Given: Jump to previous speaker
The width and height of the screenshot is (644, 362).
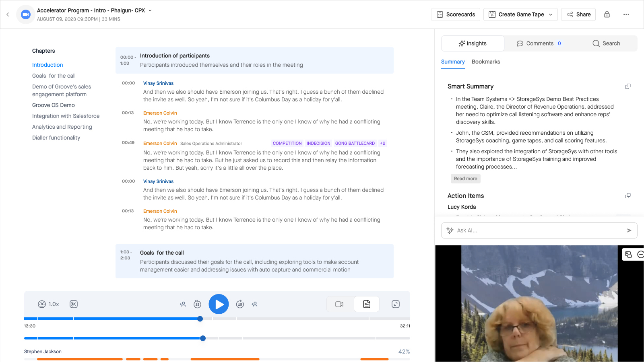Looking at the screenshot, I should tap(183, 304).
